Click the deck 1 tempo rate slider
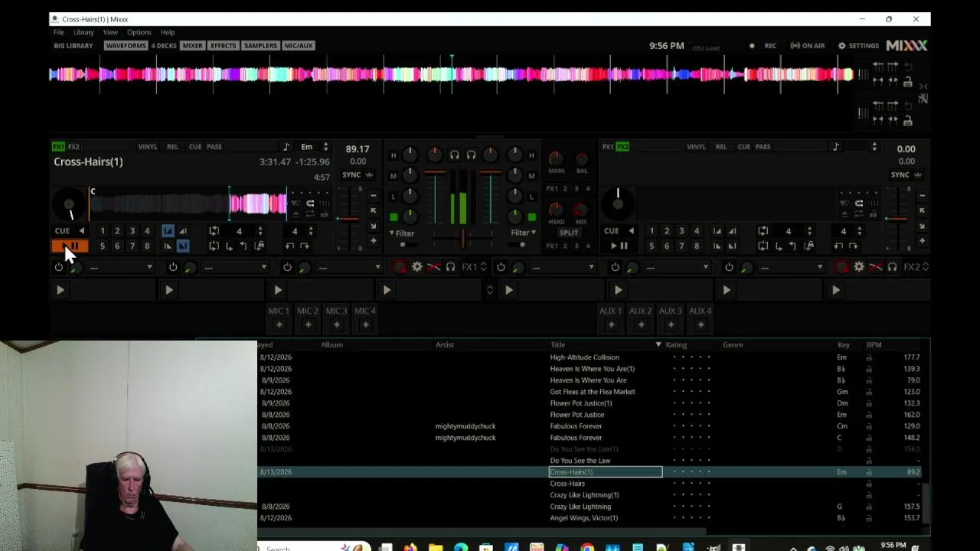 (x=348, y=218)
